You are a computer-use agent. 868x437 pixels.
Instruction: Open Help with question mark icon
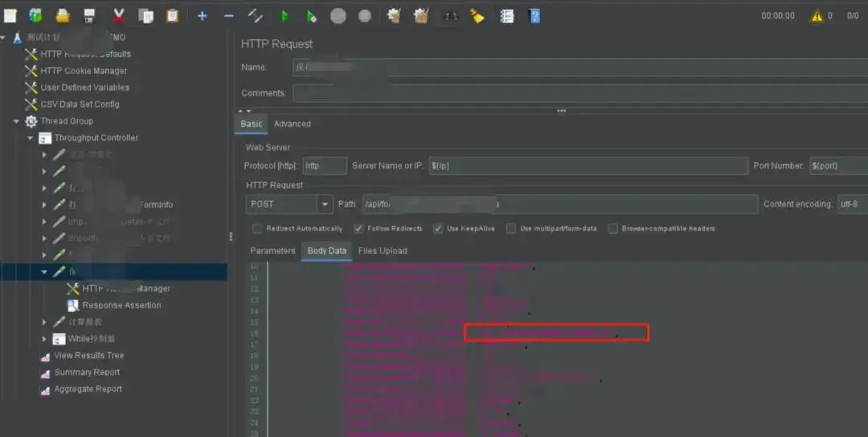[x=534, y=16]
